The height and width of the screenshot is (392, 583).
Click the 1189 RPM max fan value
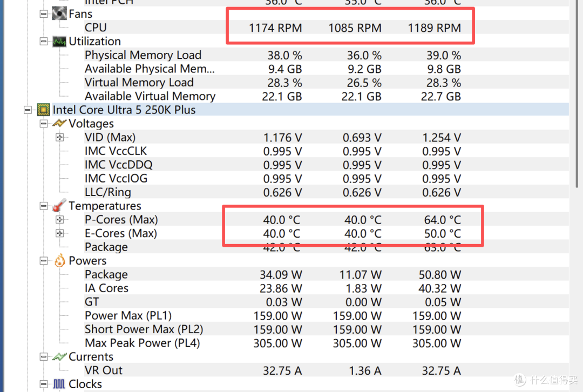click(x=434, y=28)
